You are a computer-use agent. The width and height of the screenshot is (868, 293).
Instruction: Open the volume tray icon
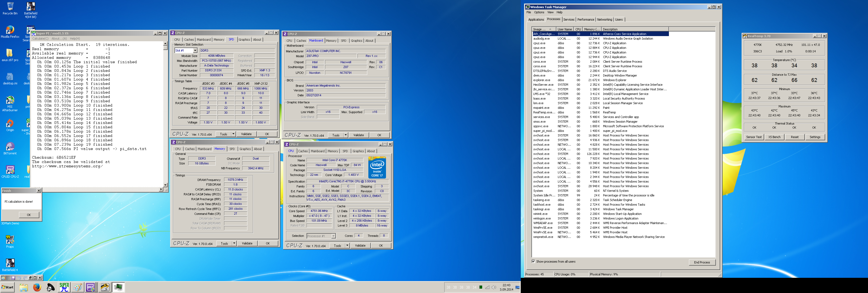point(494,287)
